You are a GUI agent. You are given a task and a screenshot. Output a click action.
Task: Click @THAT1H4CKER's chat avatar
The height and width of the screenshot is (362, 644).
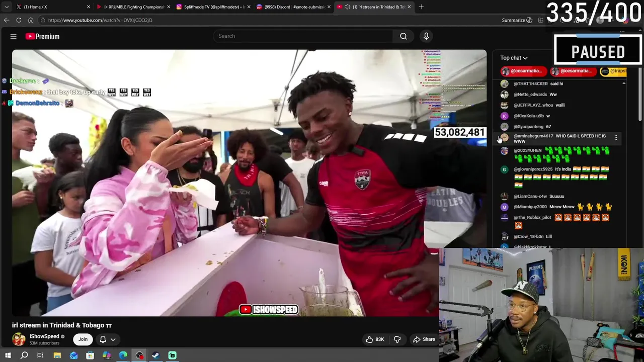point(504,84)
